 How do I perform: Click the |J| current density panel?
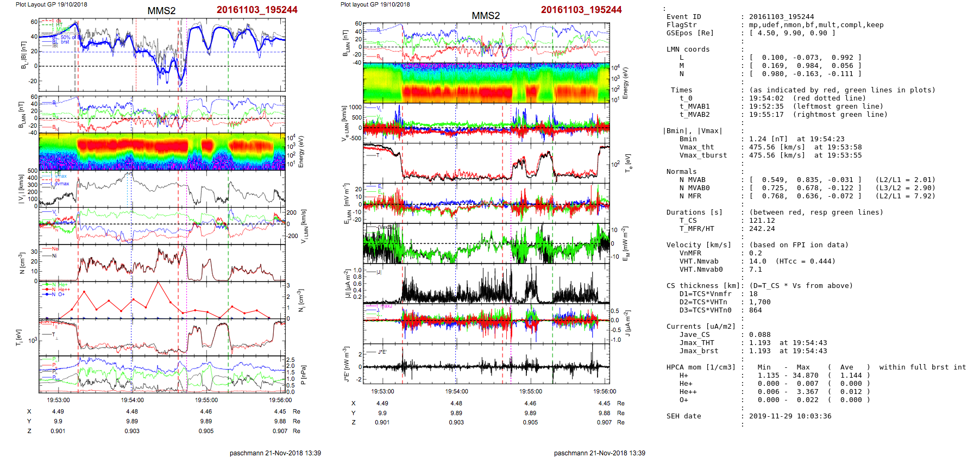coord(486,284)
